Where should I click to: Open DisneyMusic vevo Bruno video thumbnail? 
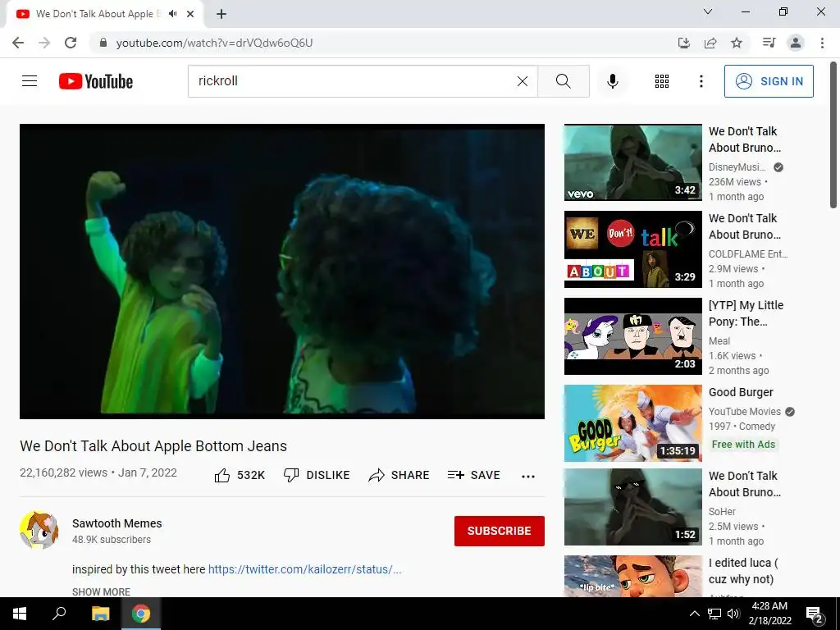pyautogui.click(x=632, y=162)
